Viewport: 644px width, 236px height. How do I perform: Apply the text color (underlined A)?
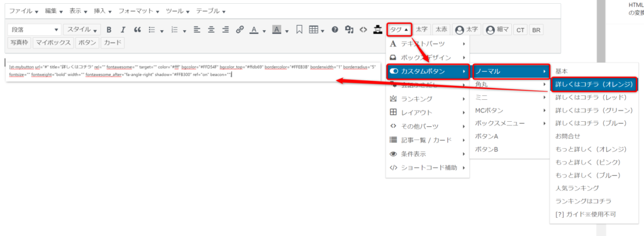[x=254, y=29]
